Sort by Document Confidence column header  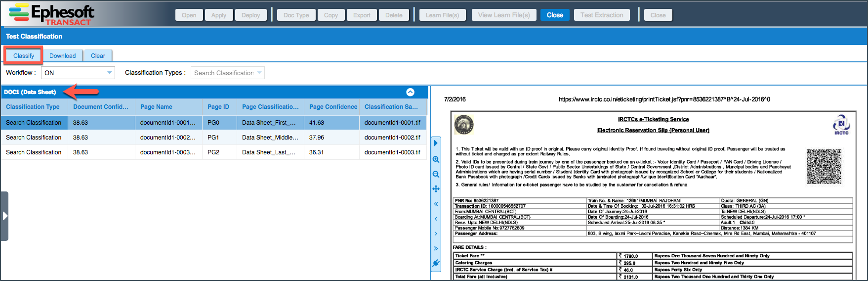tap(101, 107)
